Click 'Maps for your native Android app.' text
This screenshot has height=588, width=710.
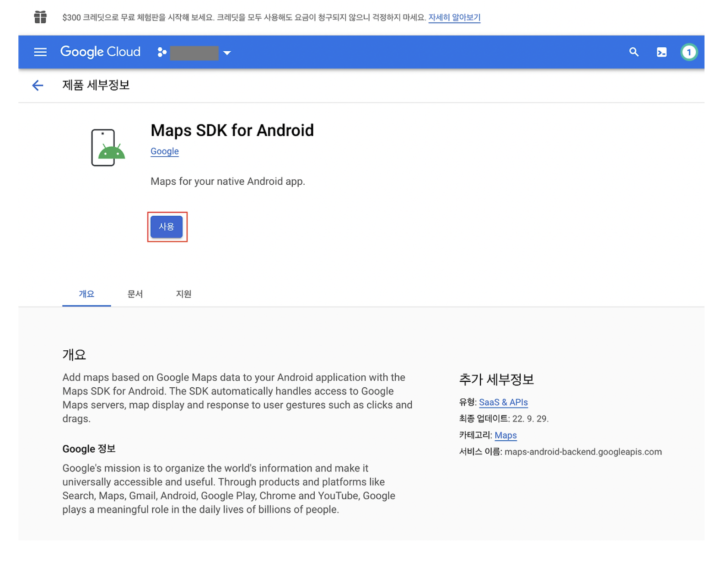228,182
